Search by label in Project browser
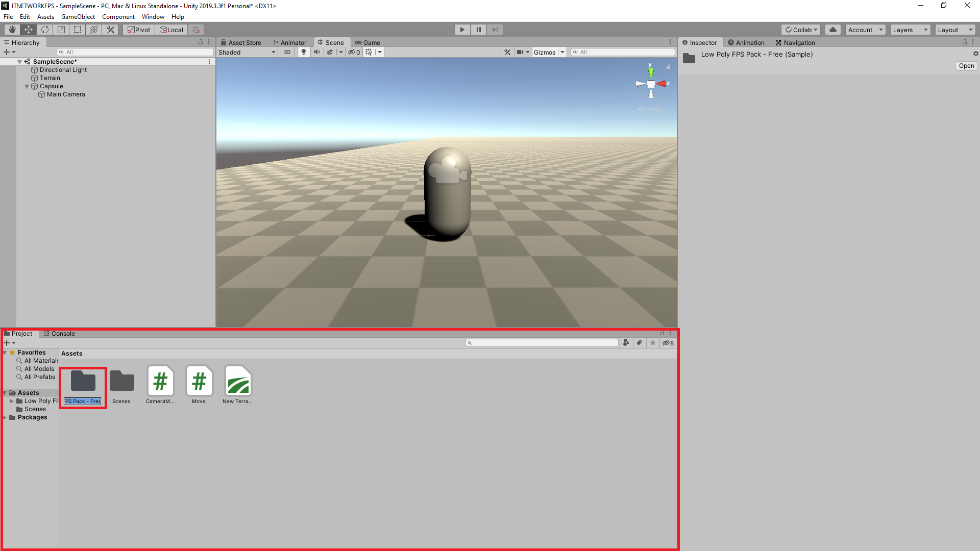Screen dimensions: 980x551 coord(640,342)
